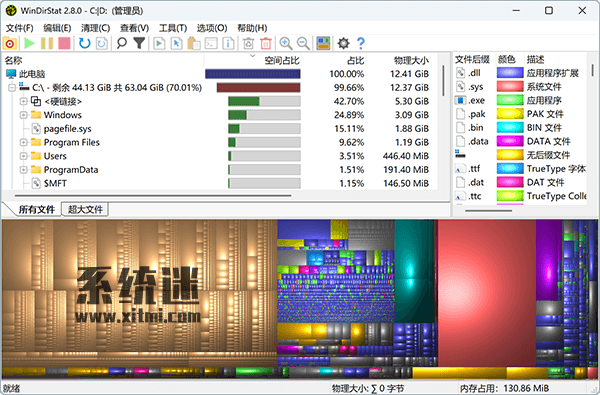
Task: Click the blue refresh all icon
Action: click(84, 43)
